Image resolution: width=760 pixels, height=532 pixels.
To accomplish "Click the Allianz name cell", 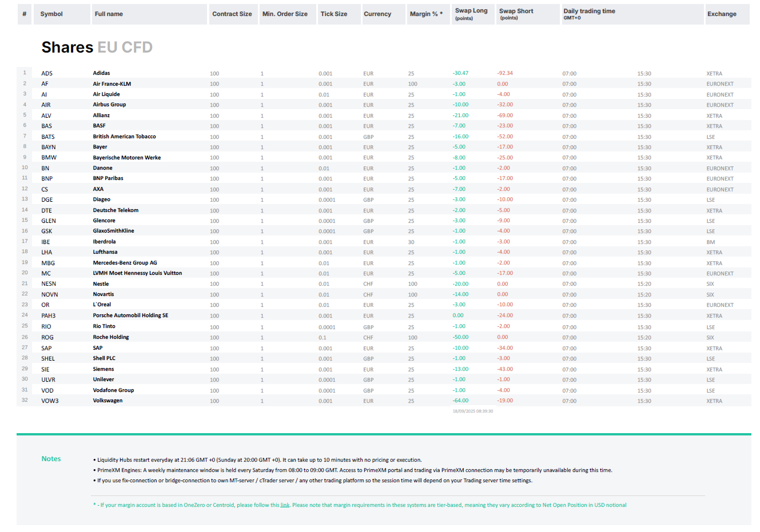I will (101, 115).
